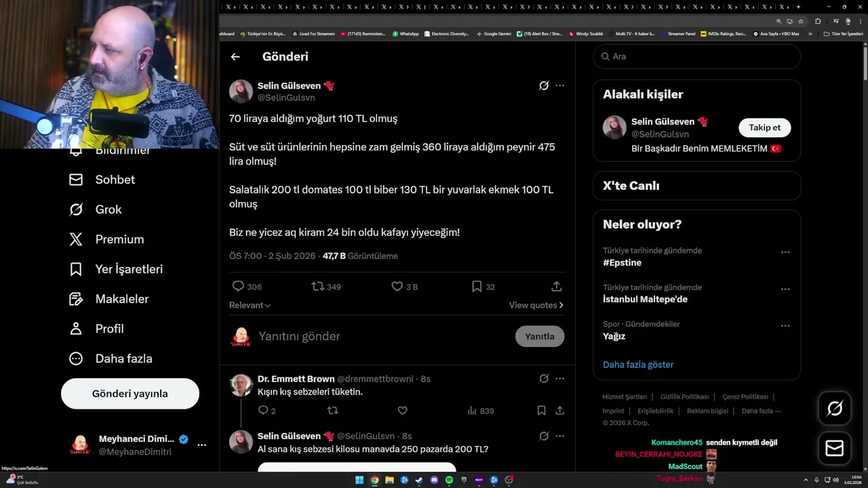Click Daha fazla göster under trends
Screen dimensions: 868x488
point(638,365)
